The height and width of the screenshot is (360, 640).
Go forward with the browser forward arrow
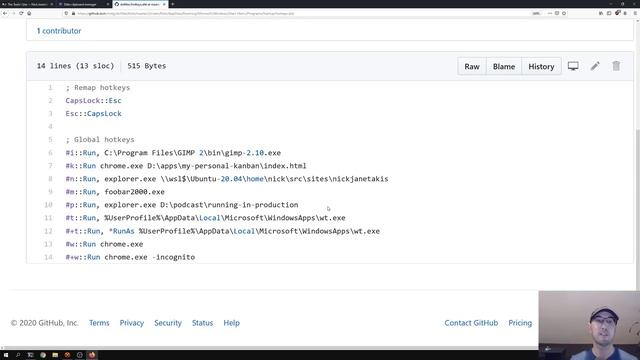pyautogui.click(x=13, y=13)
